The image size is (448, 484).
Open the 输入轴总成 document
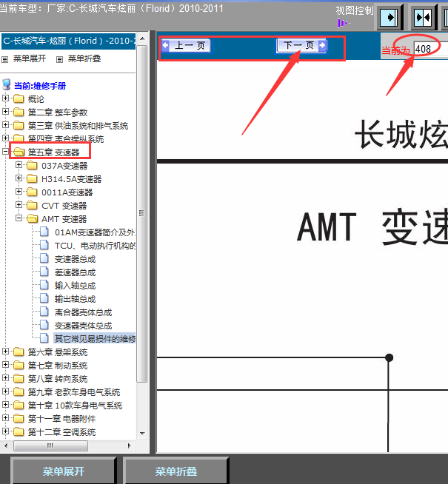pyautogui.click(x=75, y=286)
